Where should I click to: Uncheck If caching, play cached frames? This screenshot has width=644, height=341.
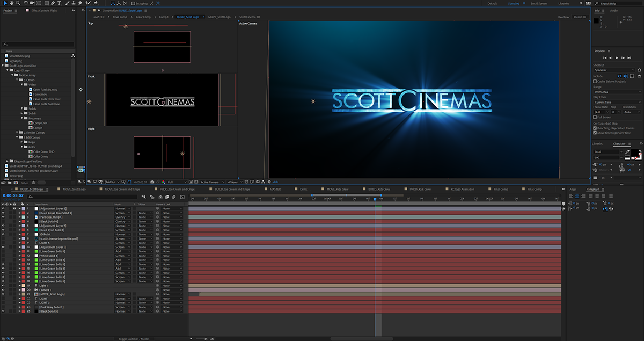595,128
